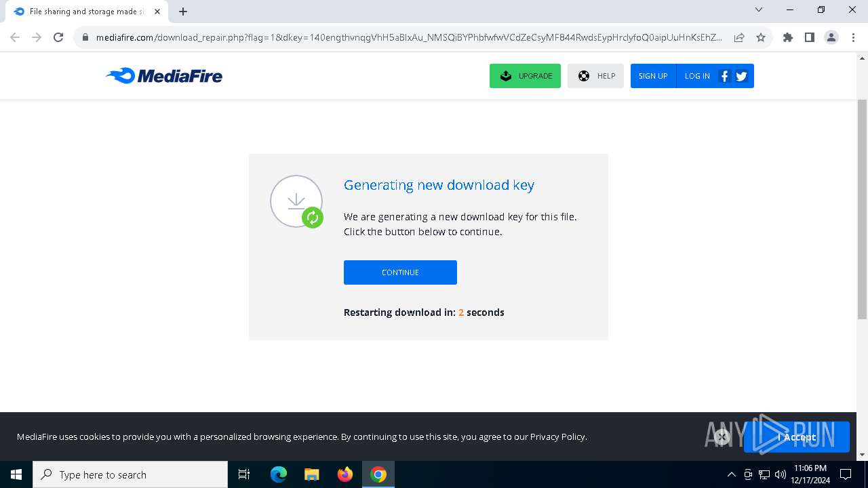The width and height of the screenshot is (868, 488).
Task: Bookmark this page with star icon
Action: click(761, 37)
